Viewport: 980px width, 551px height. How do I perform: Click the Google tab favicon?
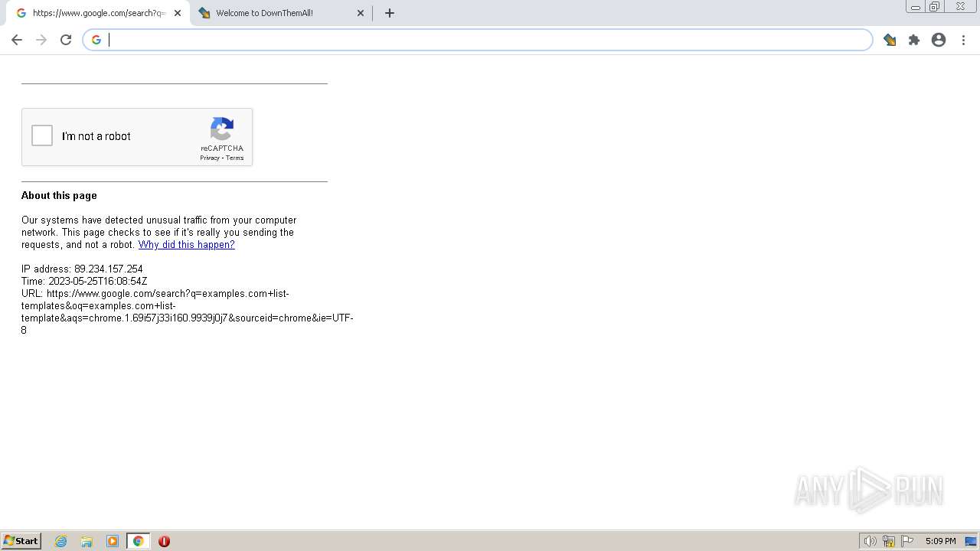click(21, 13)
